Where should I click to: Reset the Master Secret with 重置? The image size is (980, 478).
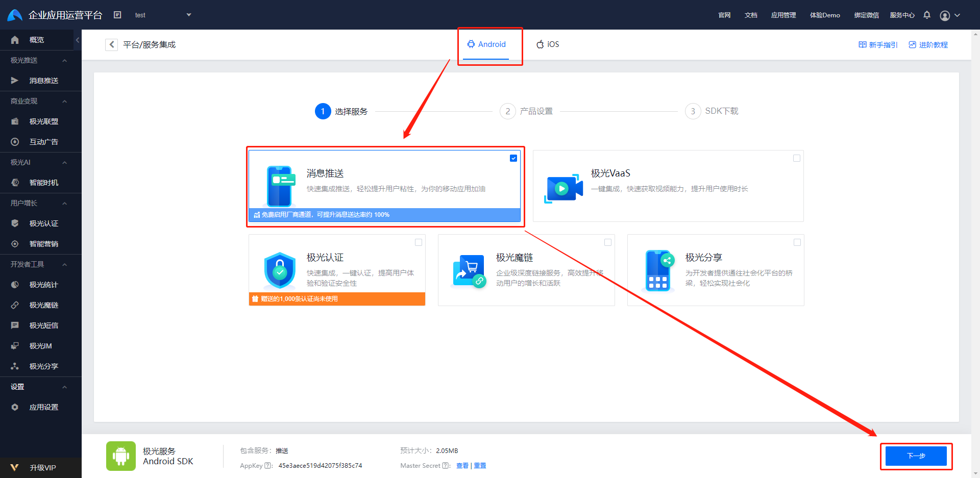click(x=480, y=466)
